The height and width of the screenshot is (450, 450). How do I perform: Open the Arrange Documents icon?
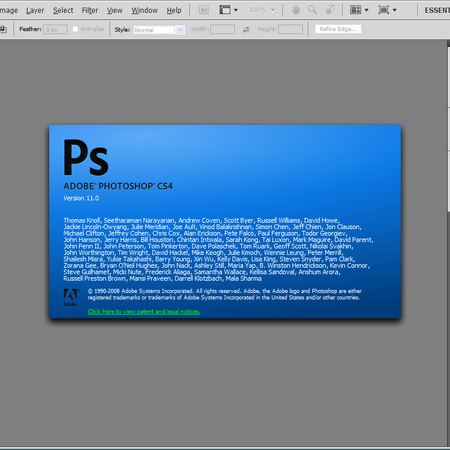click(x=356, y=10)
